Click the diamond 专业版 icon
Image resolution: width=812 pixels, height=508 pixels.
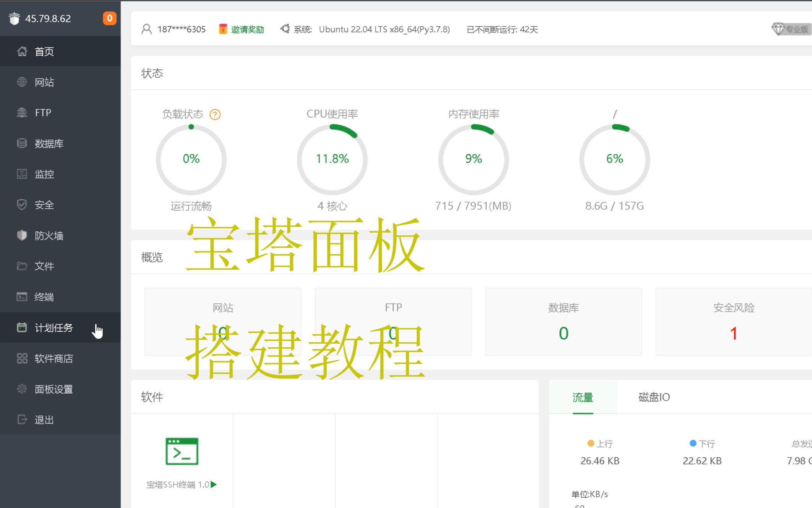coord(778,29)
